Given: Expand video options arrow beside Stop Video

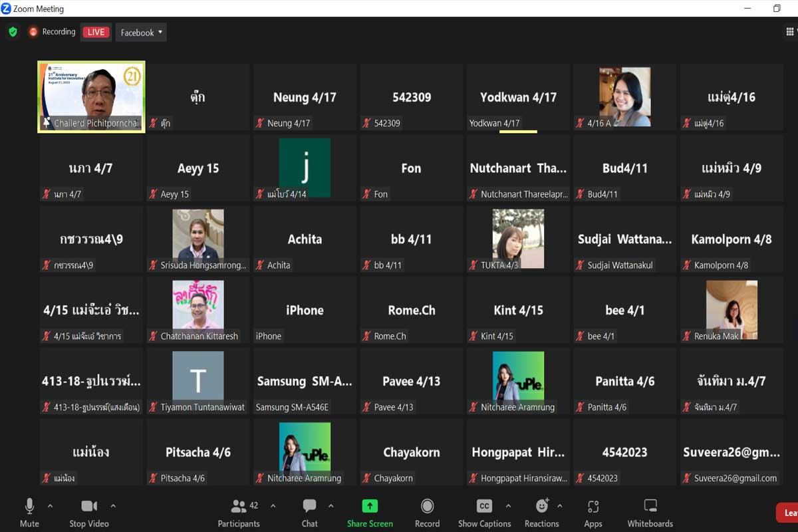Looking at the screenshot, I should (x=113, y=506).
